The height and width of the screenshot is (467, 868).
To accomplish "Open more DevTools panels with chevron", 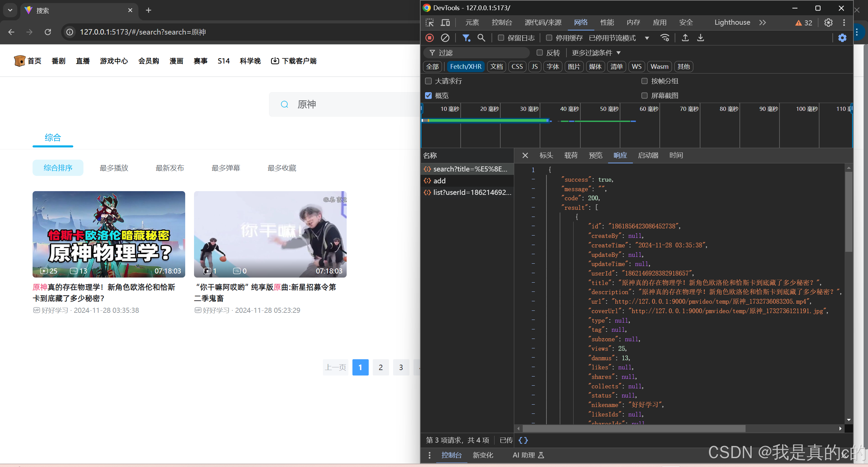I will point(762,22).
